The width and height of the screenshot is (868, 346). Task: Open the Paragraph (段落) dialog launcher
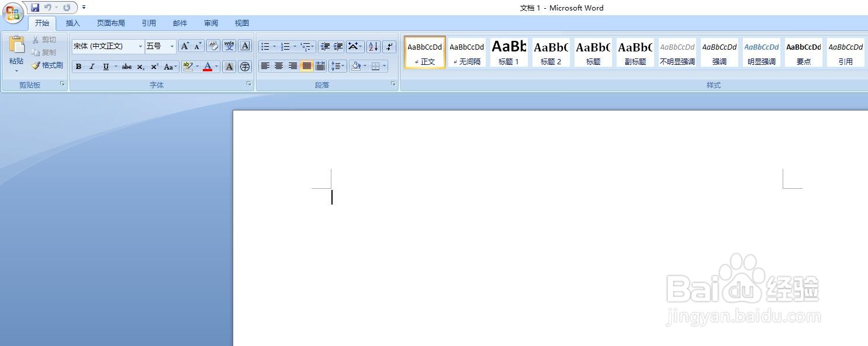(x=393, y=84)
